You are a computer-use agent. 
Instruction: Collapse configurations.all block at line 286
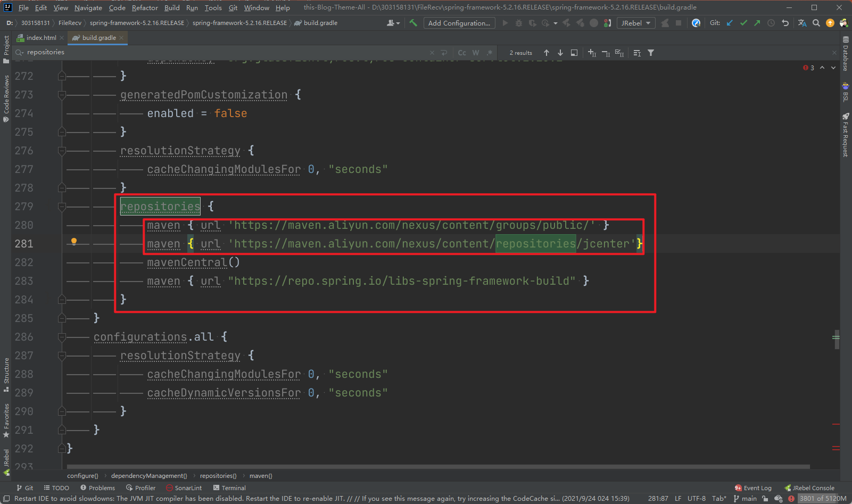pyautogui.click(x=62, y=337)
